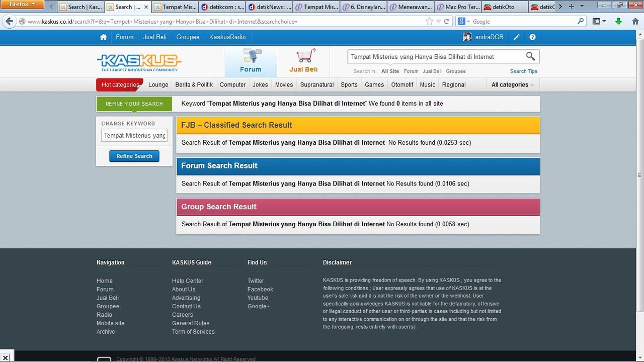Open the Supranatural category
The height and width of the screenshot is (362, 644).
click(x=317, y=85)
